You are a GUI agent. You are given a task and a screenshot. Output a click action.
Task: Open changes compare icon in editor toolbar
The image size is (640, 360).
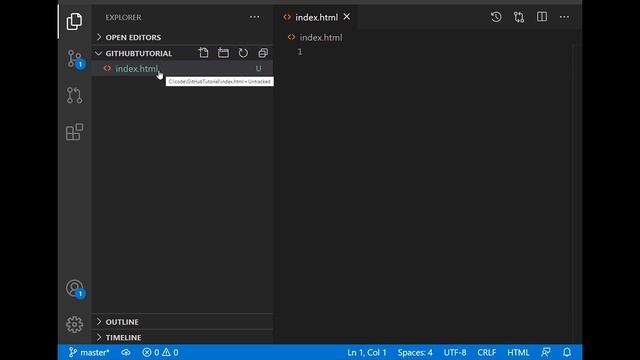[x=519, y=17]
